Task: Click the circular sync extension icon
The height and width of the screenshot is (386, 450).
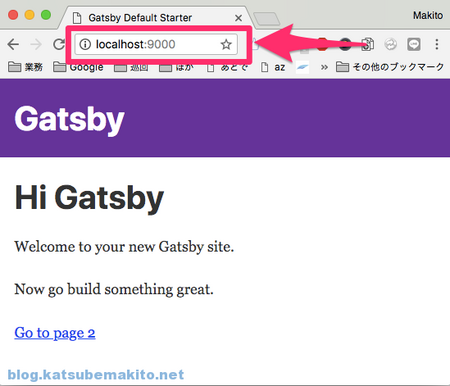Action: coord(390,44)
